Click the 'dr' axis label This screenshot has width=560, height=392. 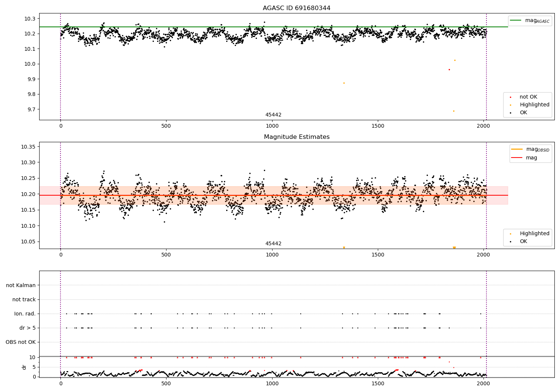click(x=24, y=367)
